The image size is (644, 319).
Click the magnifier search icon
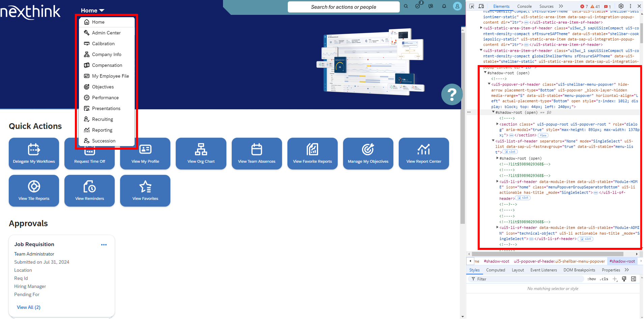[x=406, y=6]
